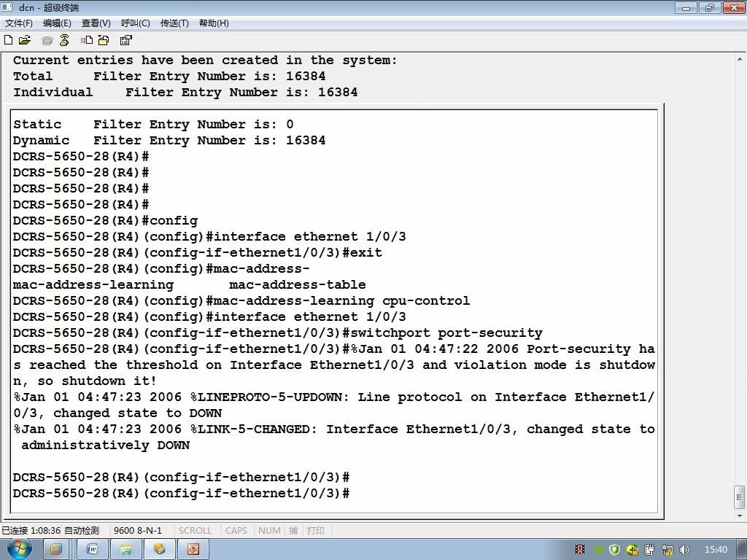This screenshot has width=747, height=560.
Task: Click 'administratively DOWN' text
Action: (x=105, y=446)
